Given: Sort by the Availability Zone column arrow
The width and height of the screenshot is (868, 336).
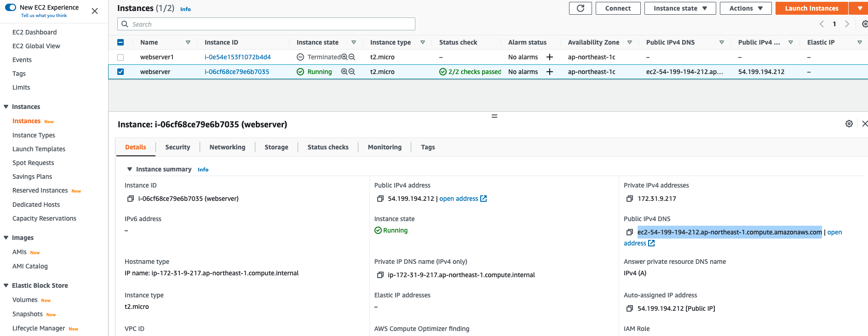Looking at the screenshot, I should (630, 42).
